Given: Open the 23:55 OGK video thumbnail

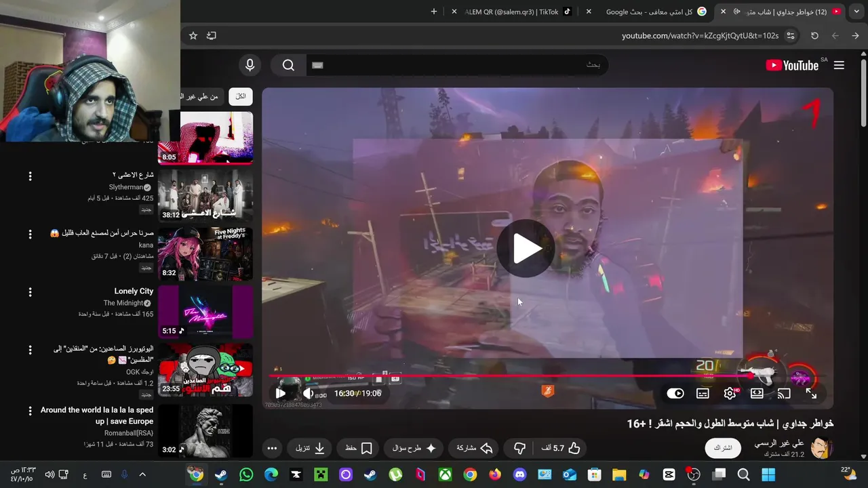Looking at the screenshot, I should point(205,370).
